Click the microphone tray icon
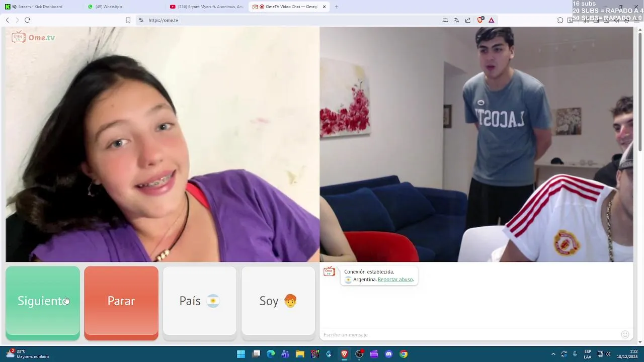644x362 pixels. click(x=575, y=354)
